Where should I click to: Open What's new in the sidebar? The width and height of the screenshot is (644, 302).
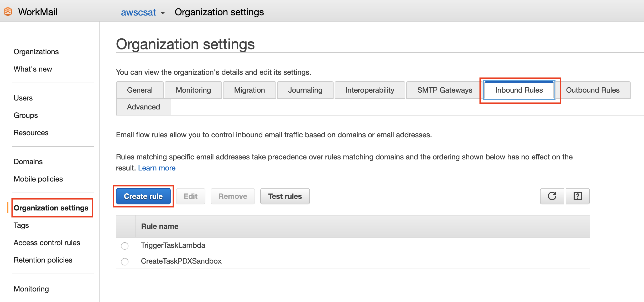(x=33, y=69)
